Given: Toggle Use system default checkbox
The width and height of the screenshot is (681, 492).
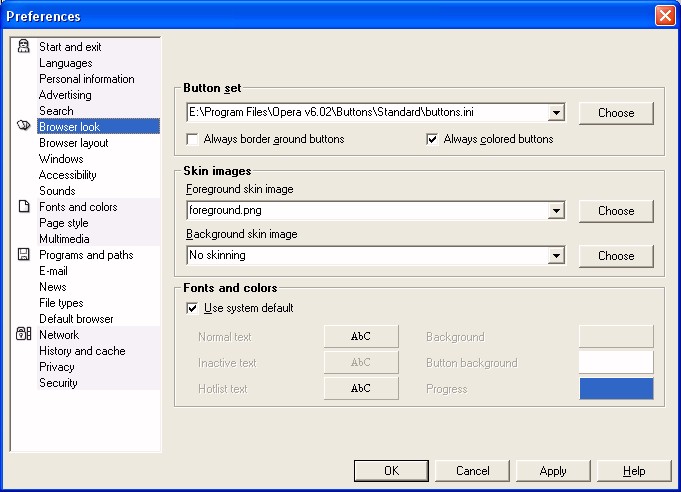Looking at the screenshot, I should (192, 308).
